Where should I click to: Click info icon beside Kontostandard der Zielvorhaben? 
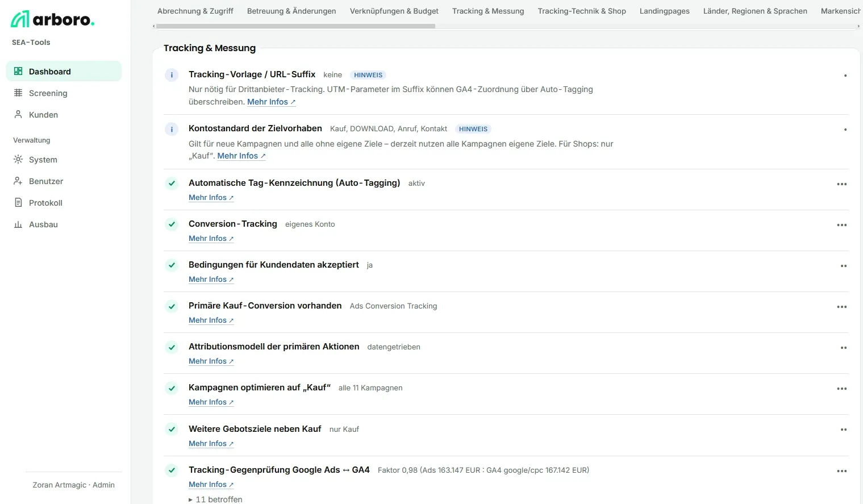click(172, 129)
